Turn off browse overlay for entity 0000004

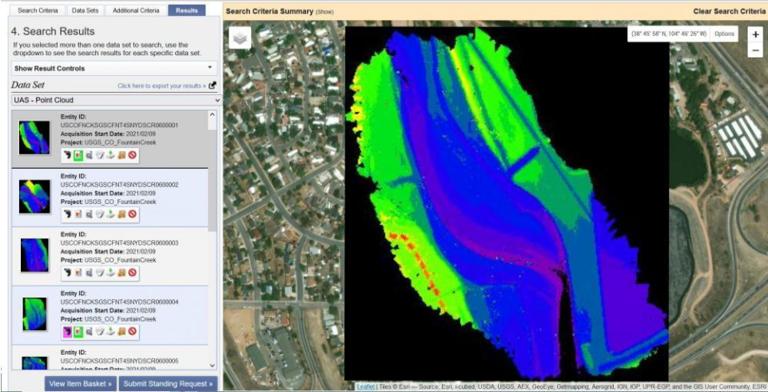point(78,332)
